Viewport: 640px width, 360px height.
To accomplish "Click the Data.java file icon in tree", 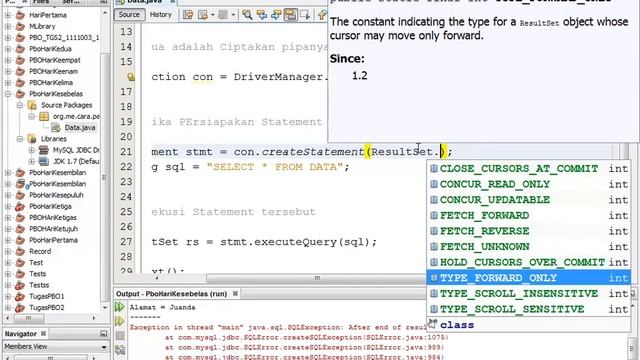I will (x=56, y=128).
